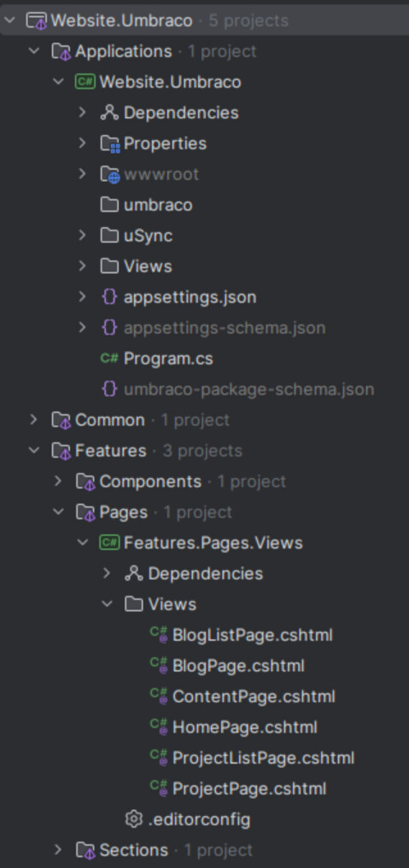Click the Features.Pages.Views project icon
This screenshot has width=409, height=868.
click(x=109, y=543)
